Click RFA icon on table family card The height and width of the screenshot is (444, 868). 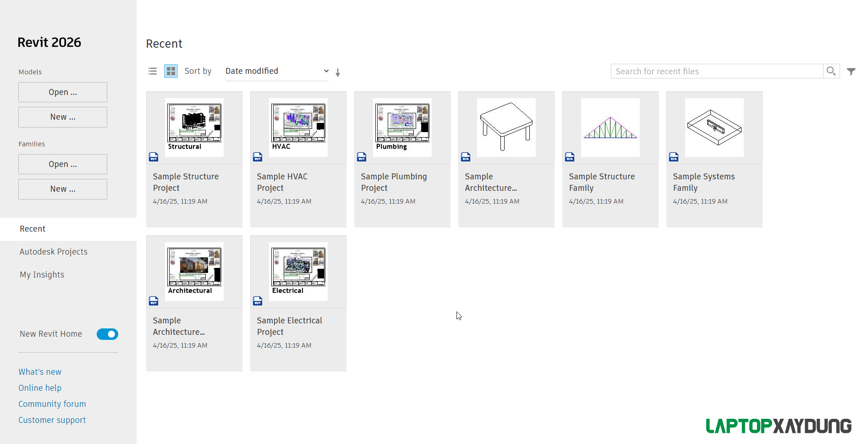466,157
